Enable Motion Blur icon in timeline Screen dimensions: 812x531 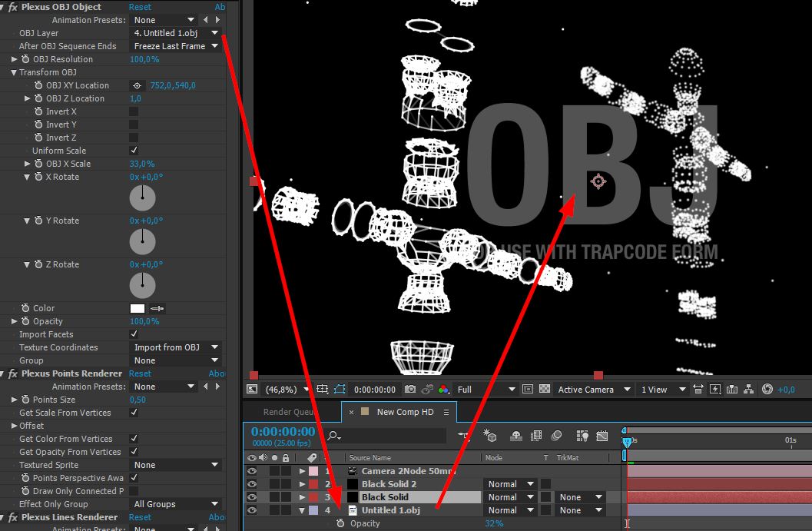(x=557, y=436)
